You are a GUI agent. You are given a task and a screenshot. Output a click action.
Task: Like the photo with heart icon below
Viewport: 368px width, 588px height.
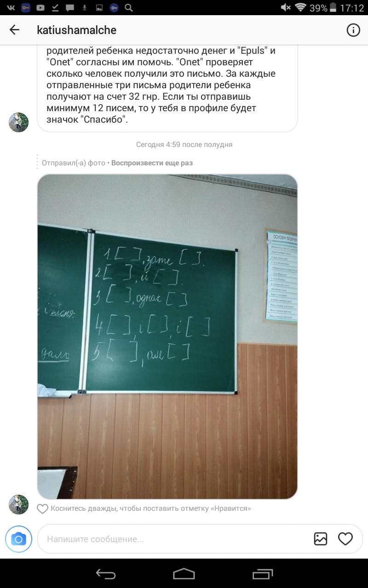click(42, 509)
